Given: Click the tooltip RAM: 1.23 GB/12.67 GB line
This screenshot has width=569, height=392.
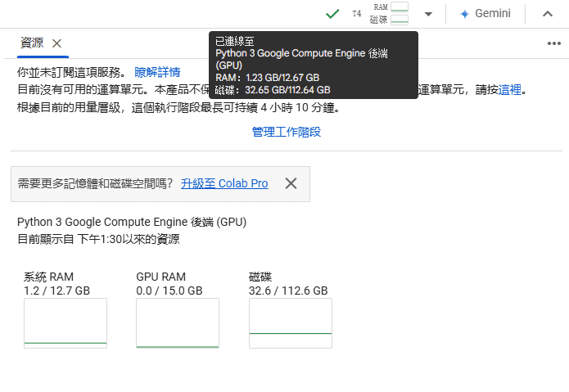Looking at the screenshot, I should click(x=268, y=78).
